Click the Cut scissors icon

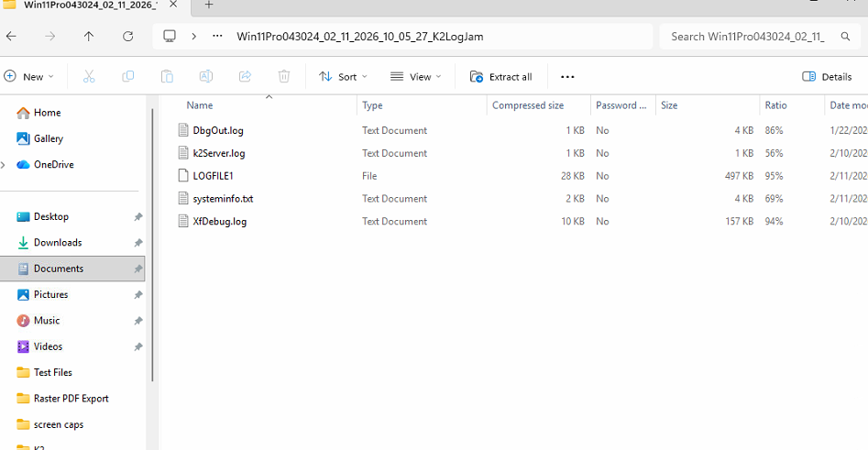click(x=89, y=77)
